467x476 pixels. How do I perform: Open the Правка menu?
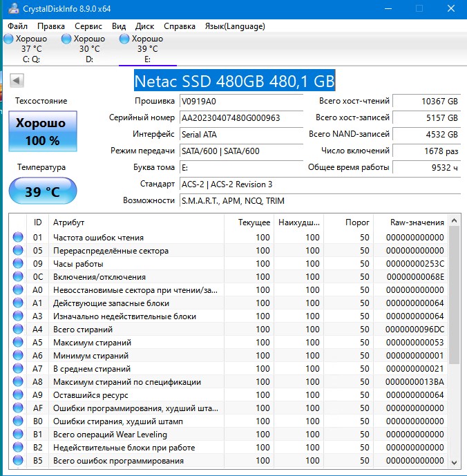pos(50,26)
